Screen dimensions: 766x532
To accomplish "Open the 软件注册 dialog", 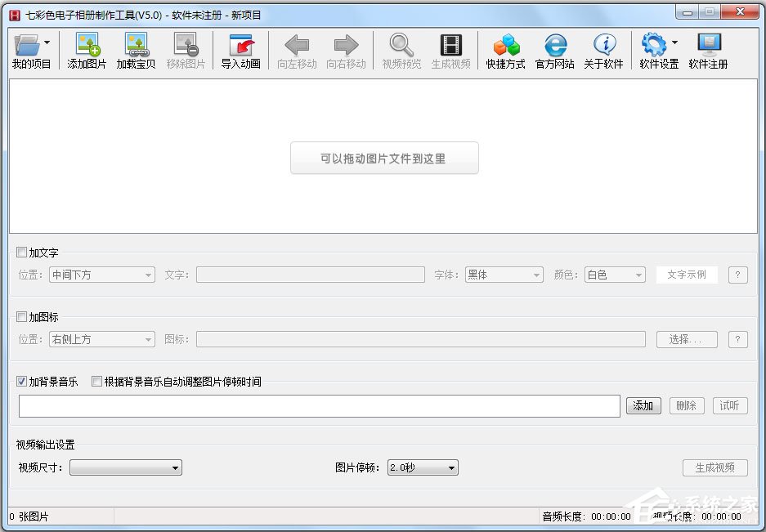I will (708, 51).
